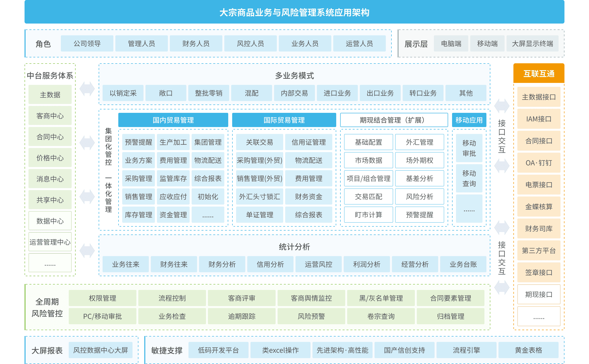Click double arrow icon beside 主数据接口
Screen dimensions: 589x364
[502, 106]
